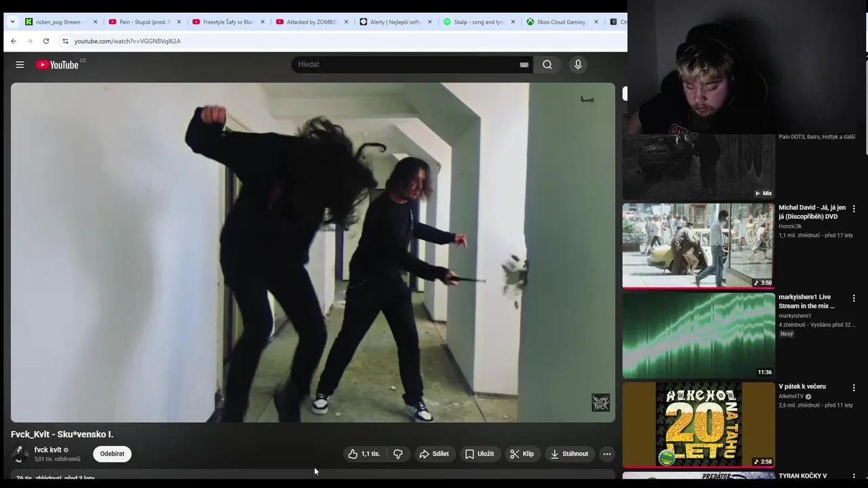868x488 pixels.
Task: Switch to ricken_pog Stream tab
Action: [x=61, y=22]
